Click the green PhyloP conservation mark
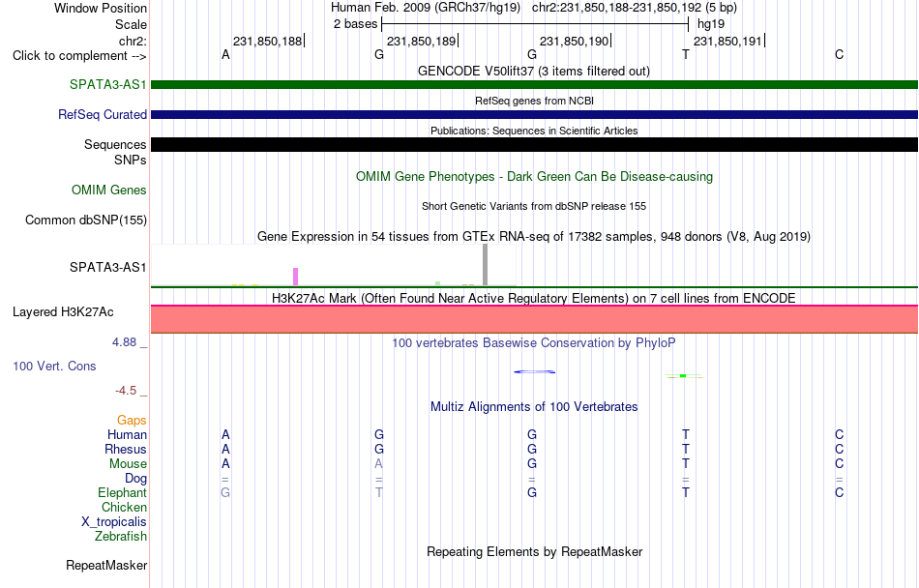Viewport: 919px width, 588px height. (x=684, y=376)
